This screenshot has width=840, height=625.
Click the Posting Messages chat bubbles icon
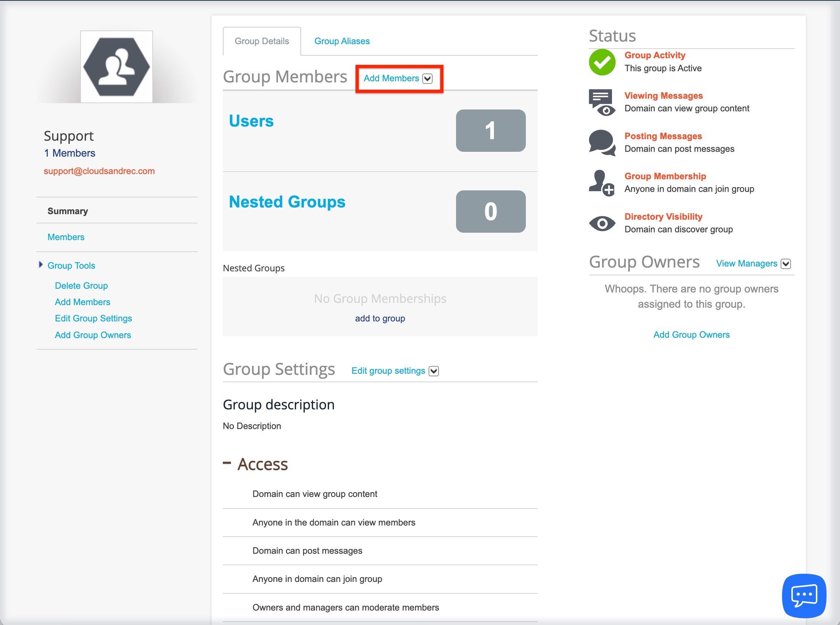602,143
